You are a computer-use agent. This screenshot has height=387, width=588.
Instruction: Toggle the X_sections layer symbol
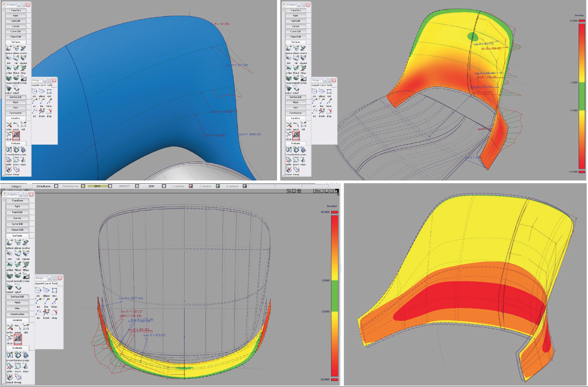[190, 186]
